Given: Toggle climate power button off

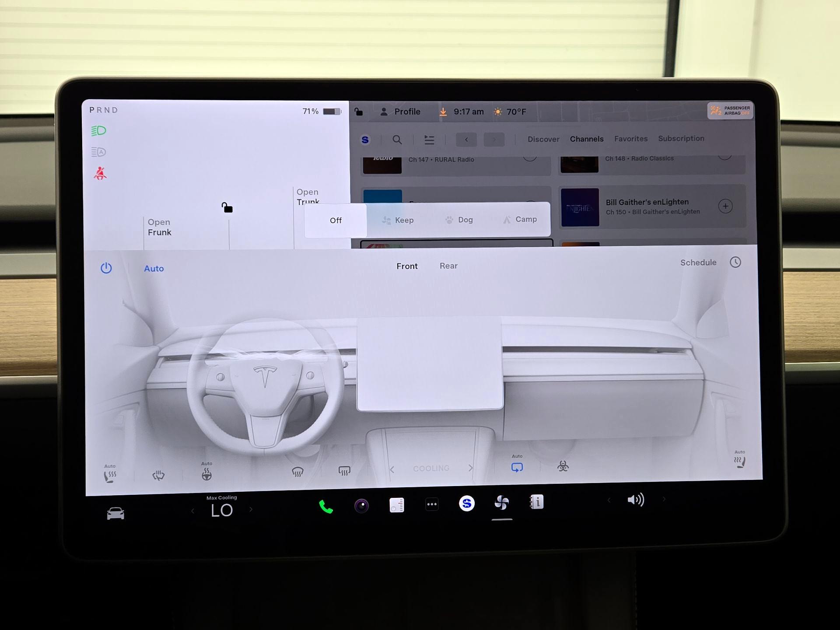Looking at the screenshot, I should click(106, 268).
